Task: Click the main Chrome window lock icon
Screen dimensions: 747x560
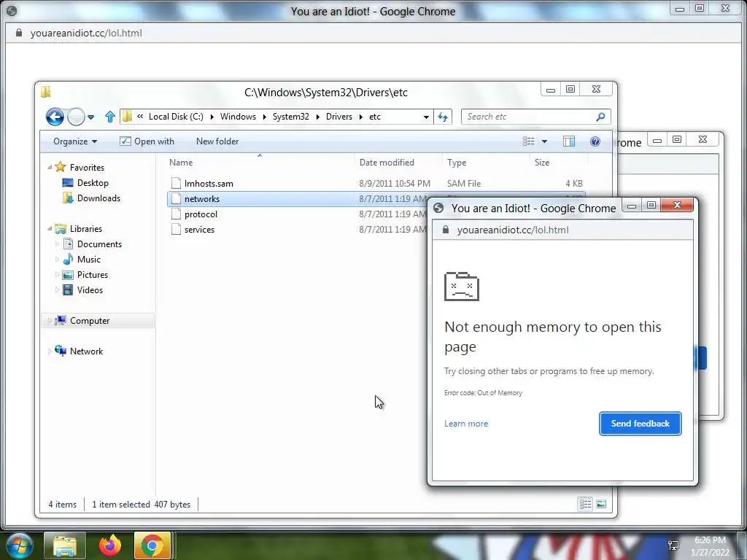Action: pos(18,33)
